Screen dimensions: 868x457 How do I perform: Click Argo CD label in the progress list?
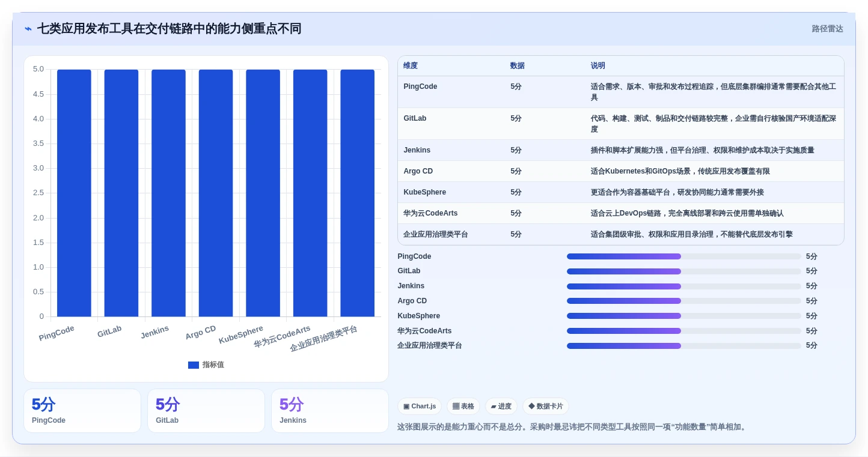(x=412, y=301)
